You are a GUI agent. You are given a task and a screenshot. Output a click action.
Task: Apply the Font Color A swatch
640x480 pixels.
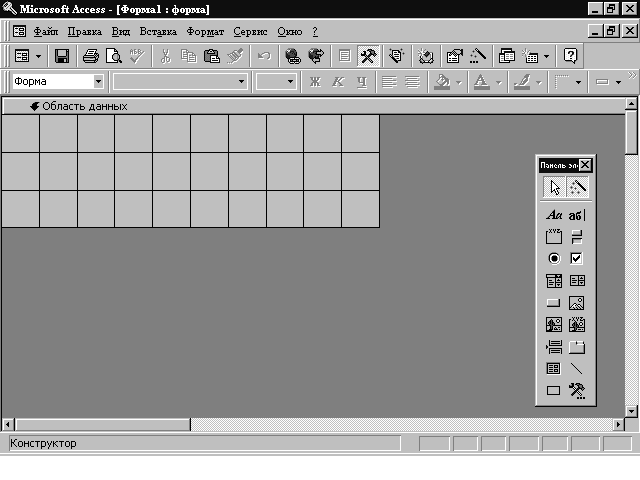click(482, 82)
